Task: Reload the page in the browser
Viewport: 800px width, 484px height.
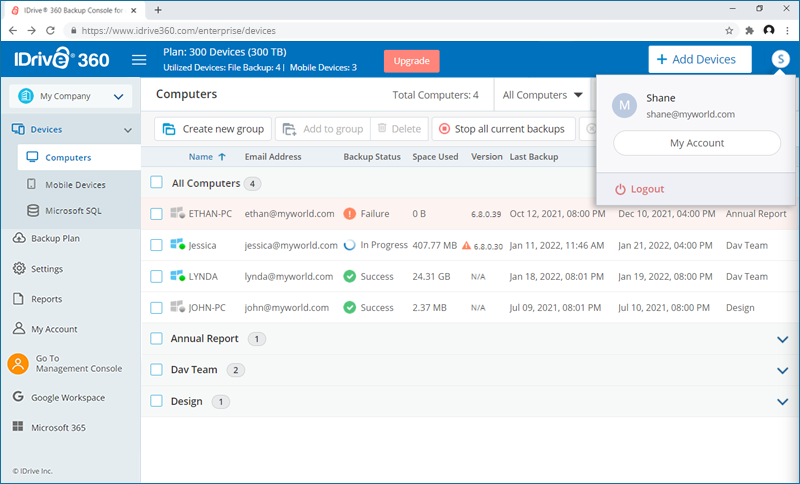Action: pos(50,31)
